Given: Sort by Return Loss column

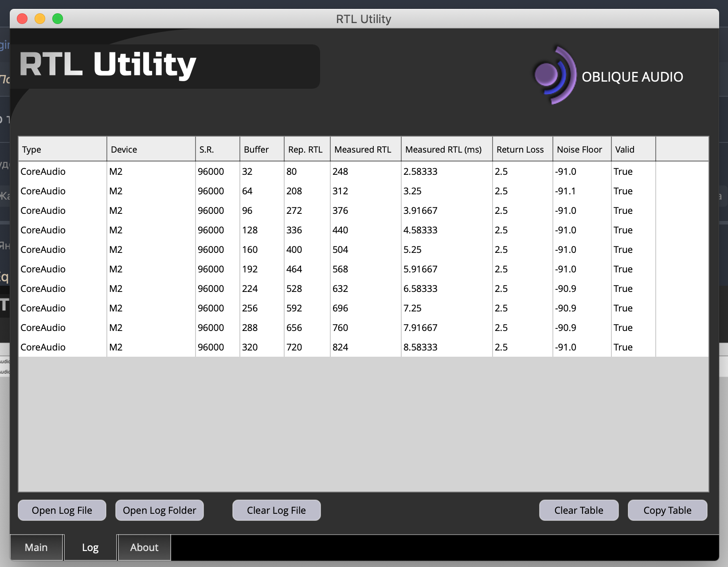Looking at the screenshot, I should coord(523,149).
